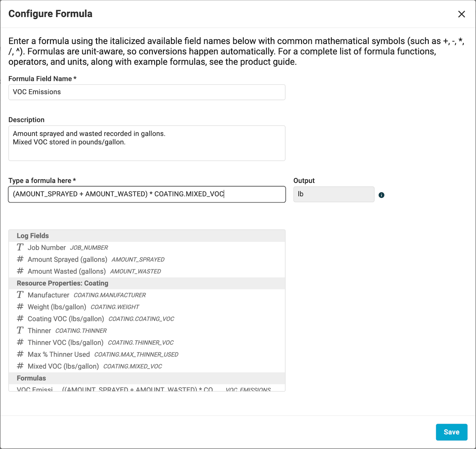Click the Output unit field

tap(334, 194)
